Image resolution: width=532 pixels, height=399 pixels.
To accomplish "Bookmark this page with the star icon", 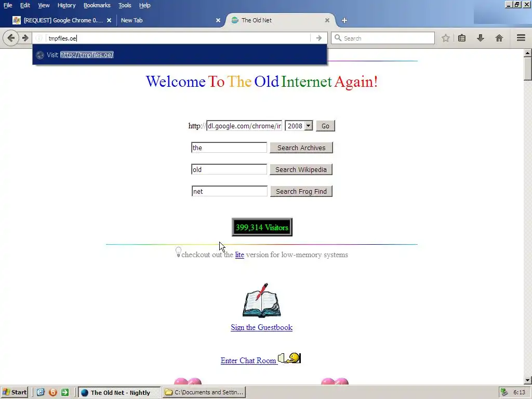I will click(445, 38).
